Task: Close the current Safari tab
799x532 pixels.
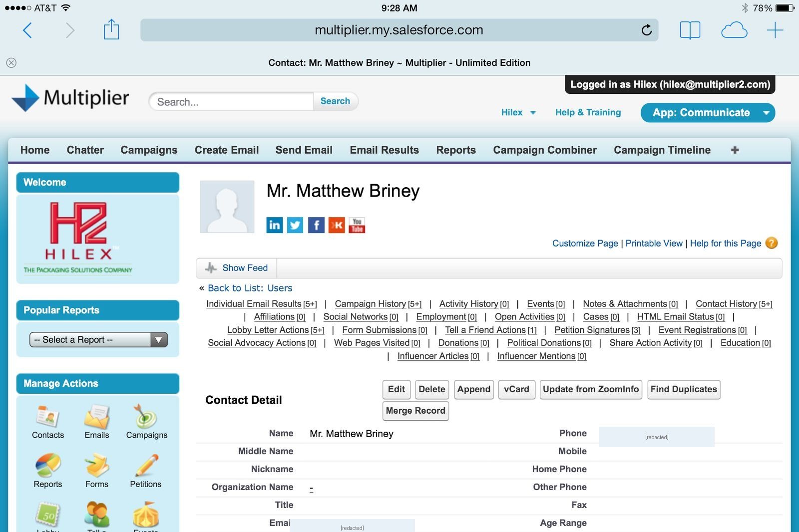Action: (x=11, y=63)
